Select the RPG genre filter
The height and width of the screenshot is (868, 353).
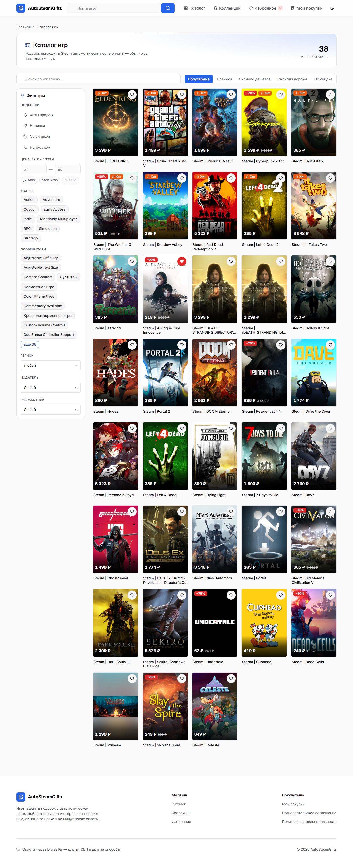click(x=27, y=228)
